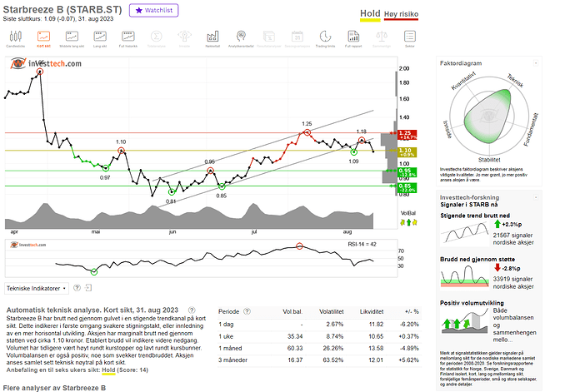This screenshot has height=392, width=575.
Task: Click Signaler i STARB nå heading
Action: [x=468, y=205]
